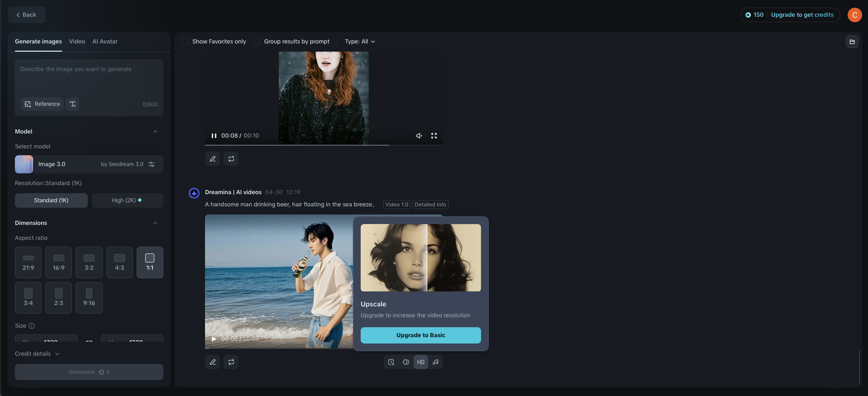868x396 pixels.
Task: Click Upgrade to get credits link
Action: (x=802, y=15)
